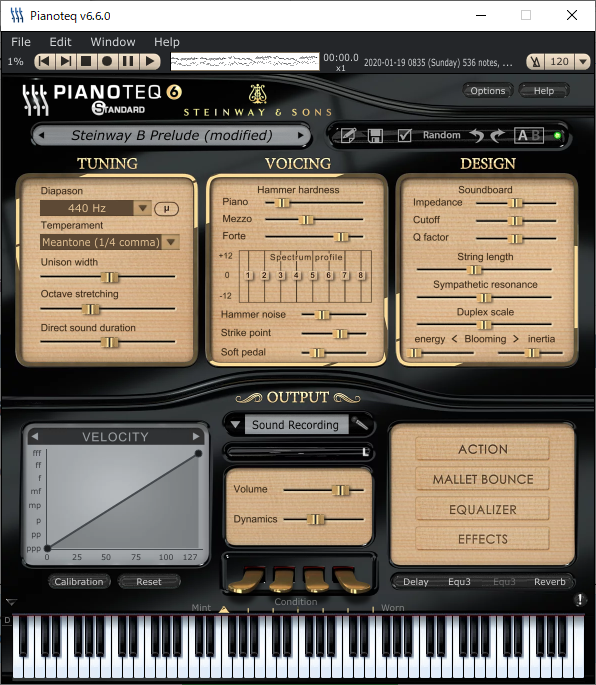596x685 pixels.
Task: Open the Steinway B Prelude preset name menu
Action: tap(172, 135)
